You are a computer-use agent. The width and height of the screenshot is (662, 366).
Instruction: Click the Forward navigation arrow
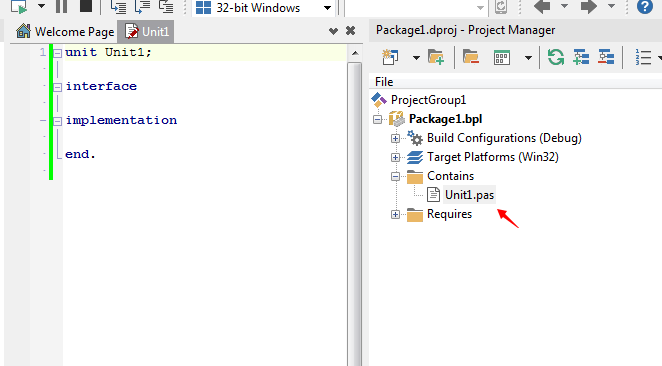click(589, 6)
